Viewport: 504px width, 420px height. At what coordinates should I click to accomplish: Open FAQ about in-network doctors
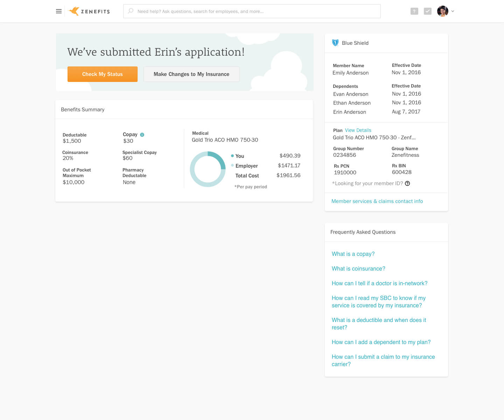[x=379, y=283]
